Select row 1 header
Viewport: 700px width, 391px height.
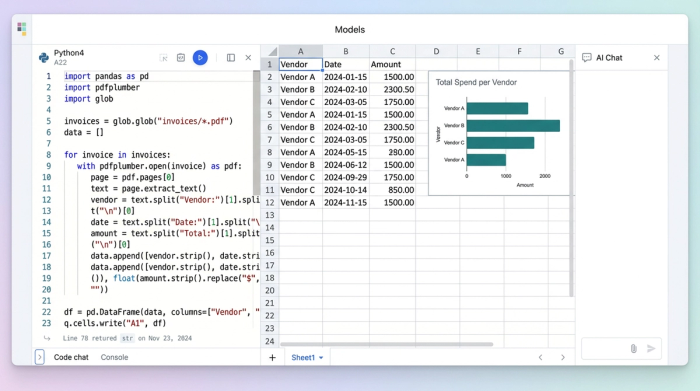270,64
